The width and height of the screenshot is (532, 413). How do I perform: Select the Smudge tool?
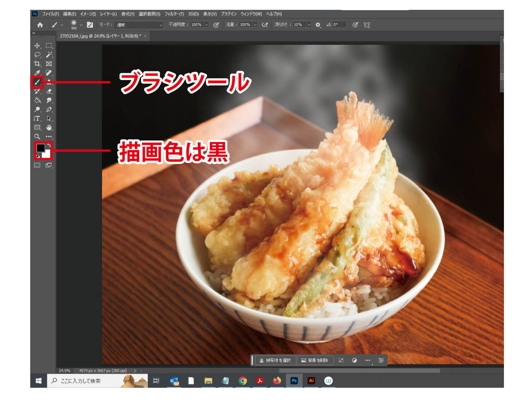point(49,100)
